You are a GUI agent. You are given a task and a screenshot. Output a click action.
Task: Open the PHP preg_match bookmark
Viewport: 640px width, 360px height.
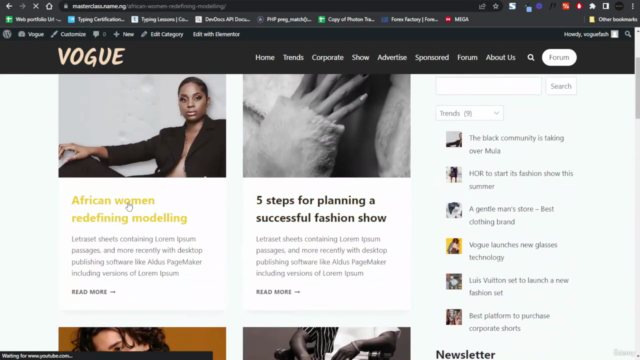(x=284, y=19)
